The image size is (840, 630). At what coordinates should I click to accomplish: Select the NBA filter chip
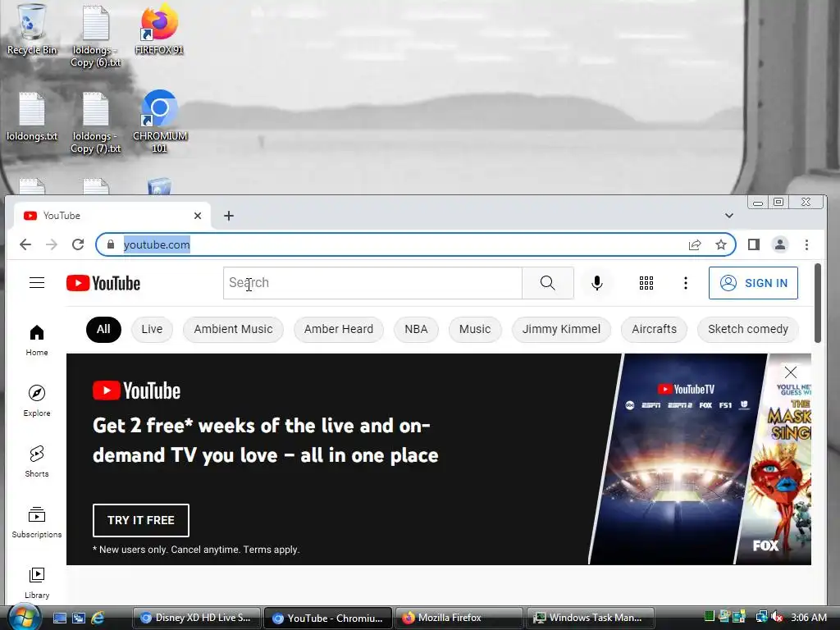(416, 329)
